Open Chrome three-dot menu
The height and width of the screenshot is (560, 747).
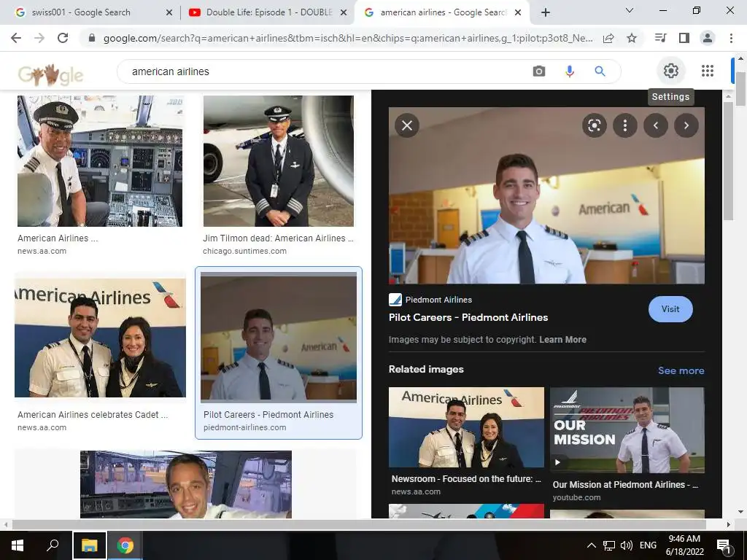[731, 38]
